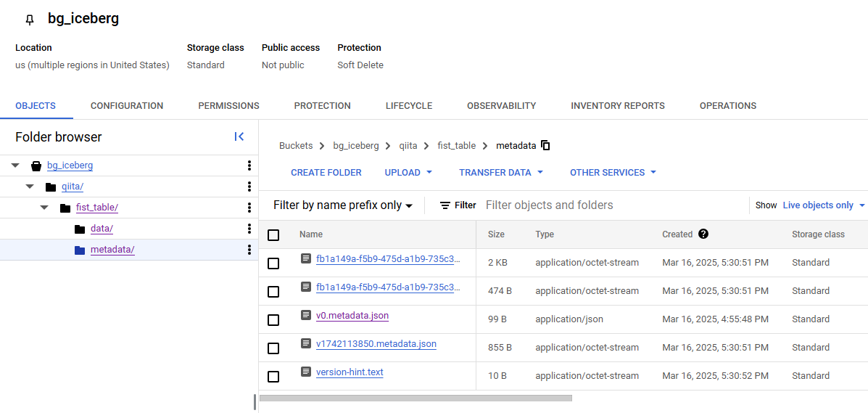This screenshot has height=413, width=868.
Task: Type in the Filter objects and folders field
Action: point(613,205)
